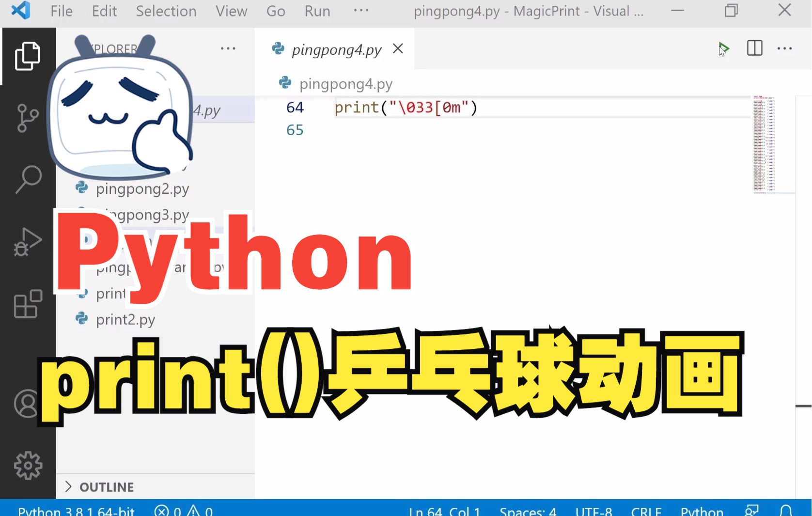Image resolution: width=812 pixels, height=516 pixels.
Task: Open the Search view
Action: 28,179
